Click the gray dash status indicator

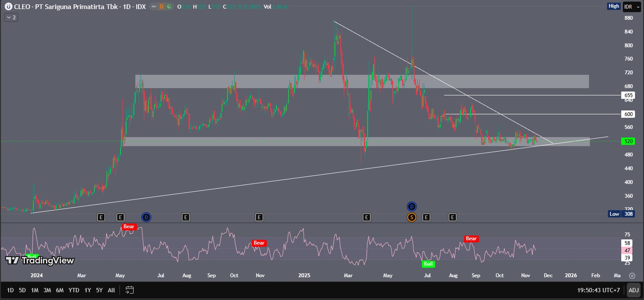(154, 6)
